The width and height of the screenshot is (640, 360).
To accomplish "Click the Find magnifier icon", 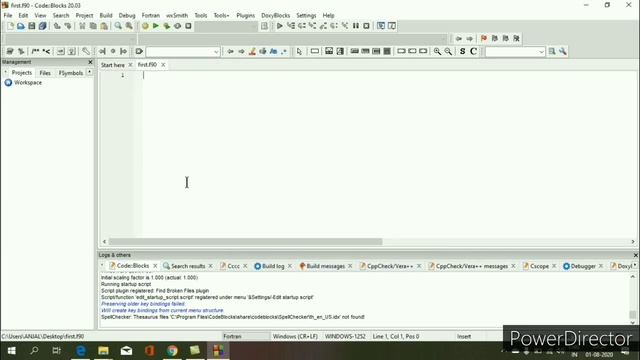I will click(x=118, y=26).
